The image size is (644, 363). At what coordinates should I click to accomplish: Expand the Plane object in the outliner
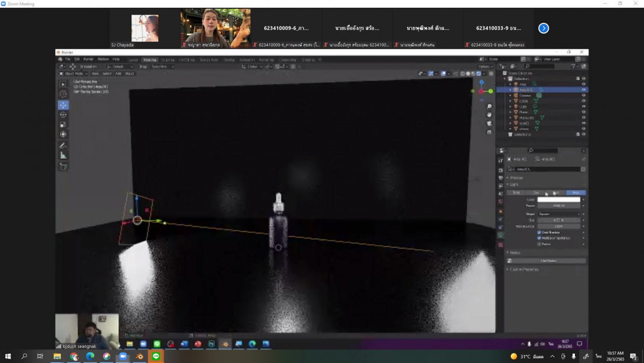[x=511, y=112]
